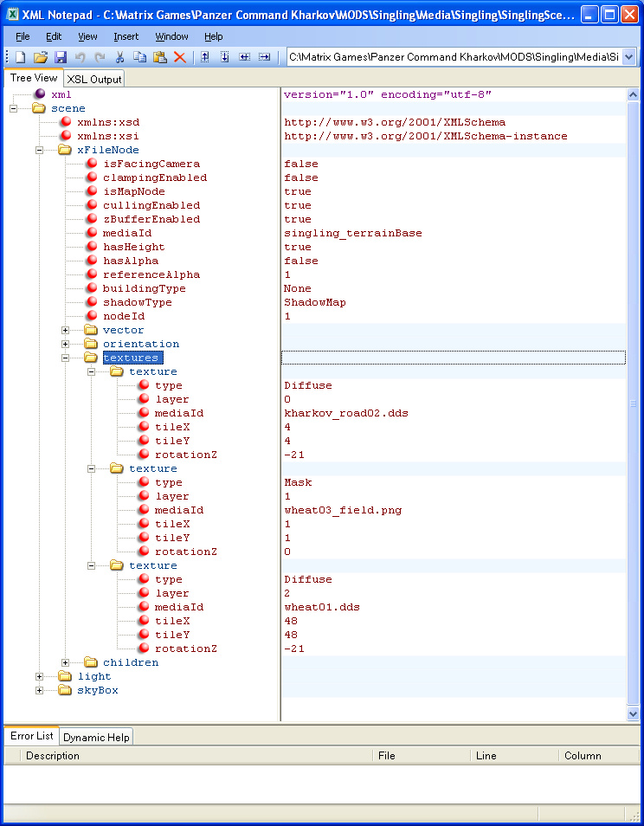644x826 pixels.
Task: Expand the vector node
Action: [65, 330]
